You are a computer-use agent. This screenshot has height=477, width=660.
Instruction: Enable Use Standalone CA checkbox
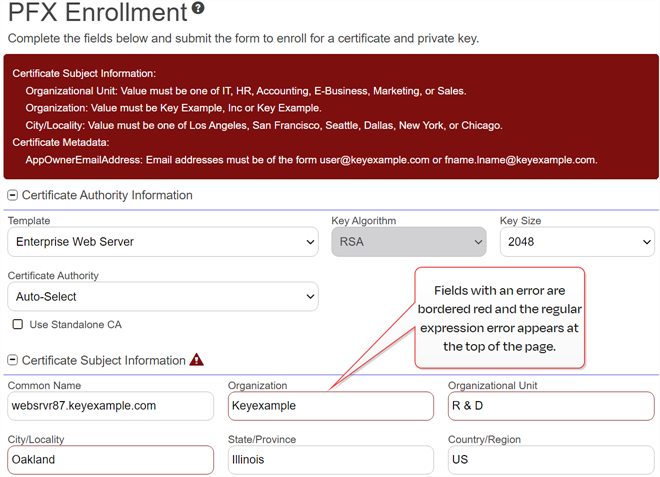pos(18,325)
